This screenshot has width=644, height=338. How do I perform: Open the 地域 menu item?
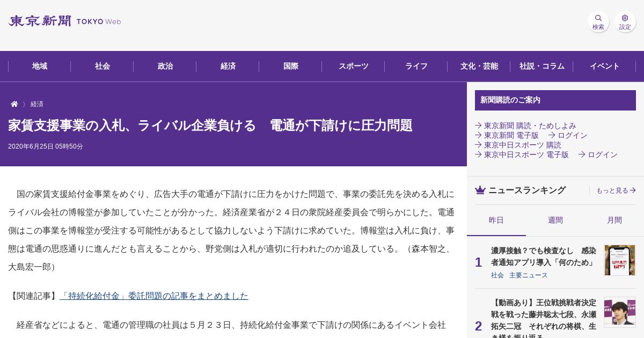40,66
